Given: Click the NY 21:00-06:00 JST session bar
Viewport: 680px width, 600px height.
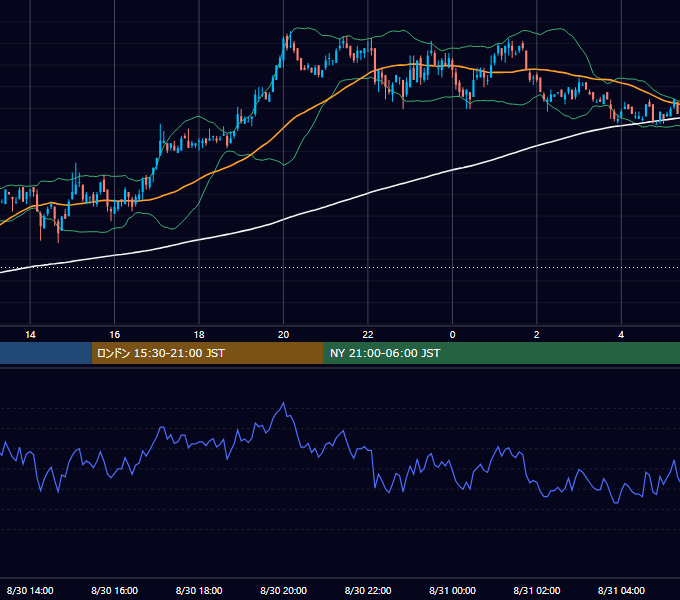Looking at the screenshot, I should (x=502, y=353).
